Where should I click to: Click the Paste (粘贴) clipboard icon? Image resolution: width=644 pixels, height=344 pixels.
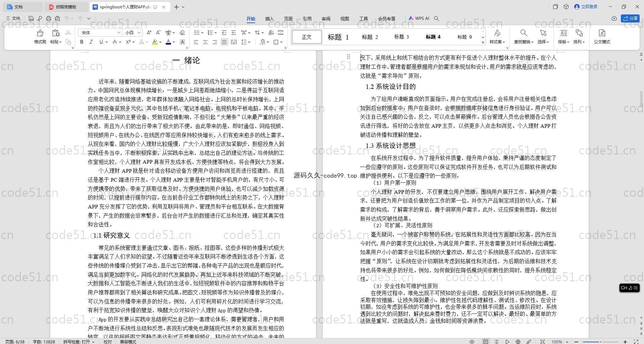point(55,33)
